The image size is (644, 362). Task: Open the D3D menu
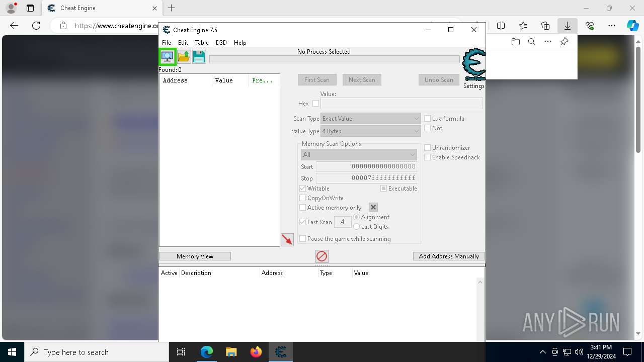(x=221, y=43)
